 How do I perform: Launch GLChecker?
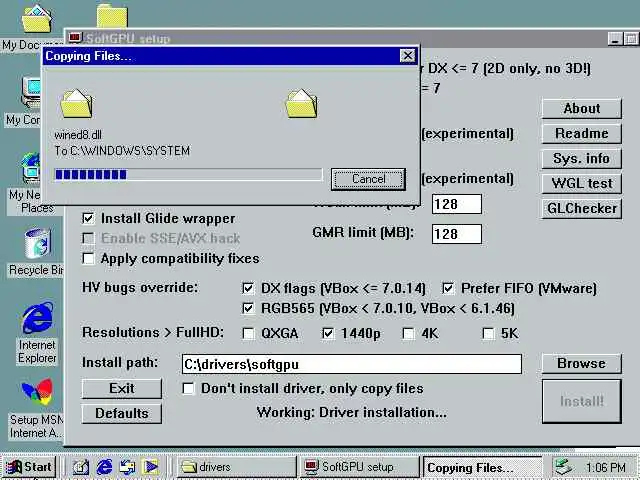click(x=582, y=209)
